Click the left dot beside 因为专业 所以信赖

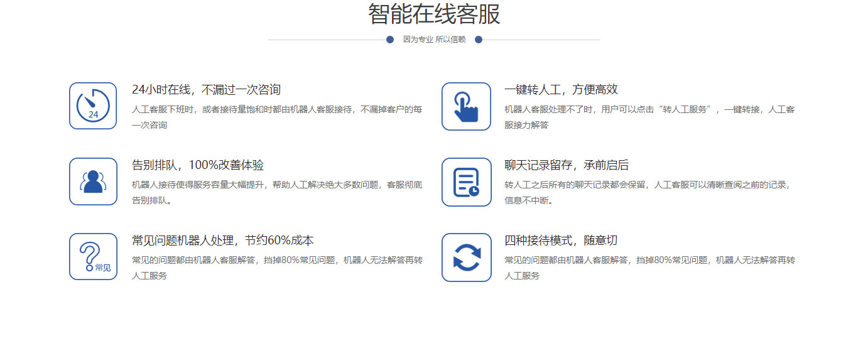[x=390, y=40]
